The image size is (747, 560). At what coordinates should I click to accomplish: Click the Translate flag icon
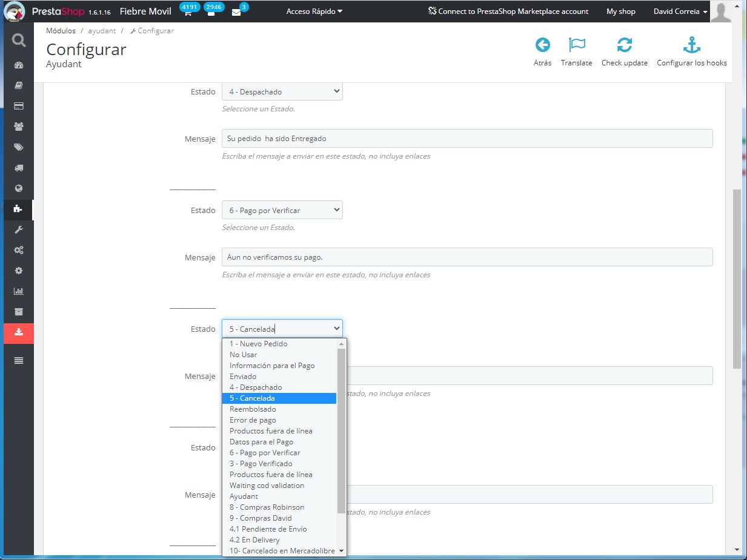(x=576, y=45)
